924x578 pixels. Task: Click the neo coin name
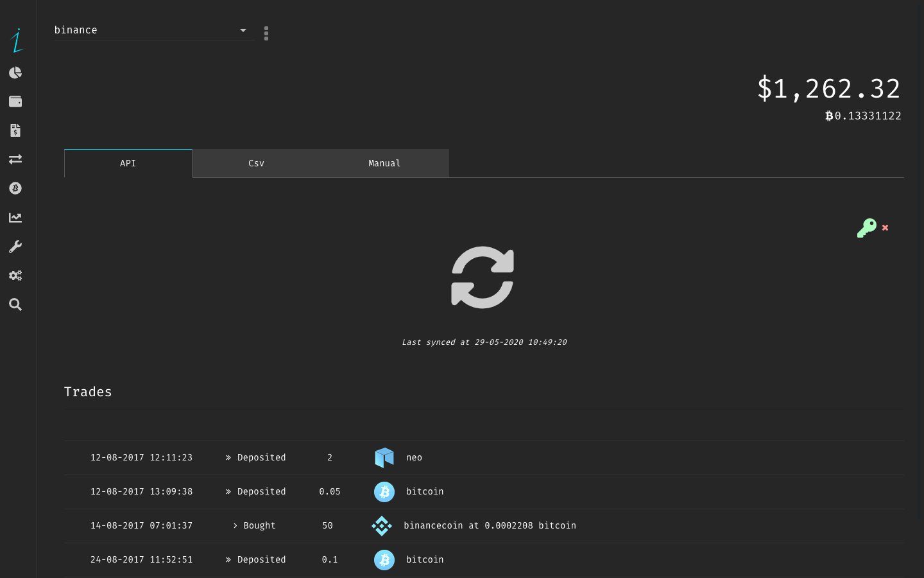pos(414,458)
